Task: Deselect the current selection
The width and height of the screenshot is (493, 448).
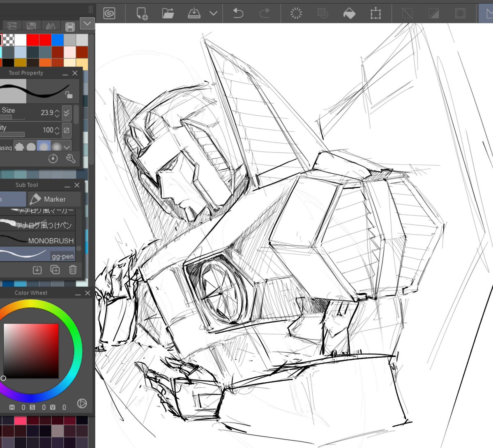Action: (407, 14)
